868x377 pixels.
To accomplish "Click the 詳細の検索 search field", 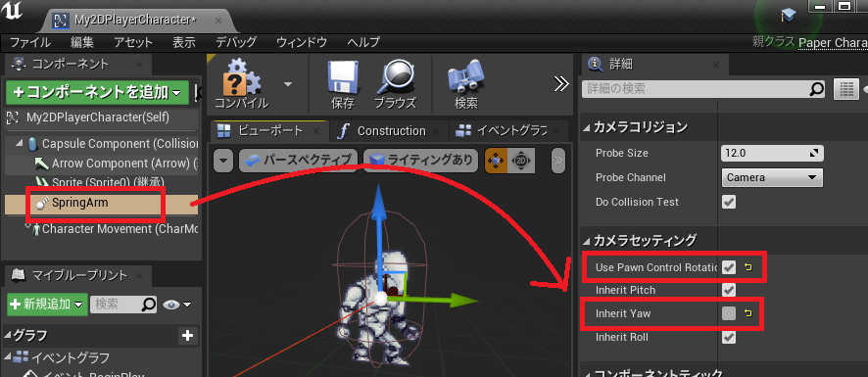I will (703, 88).
